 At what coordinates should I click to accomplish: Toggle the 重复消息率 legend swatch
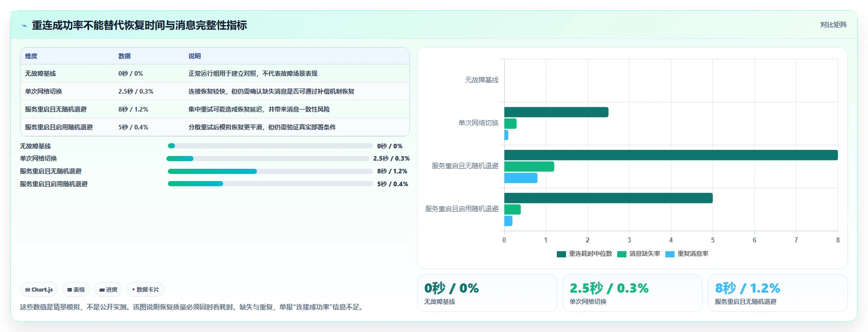[x=670, y=254]
